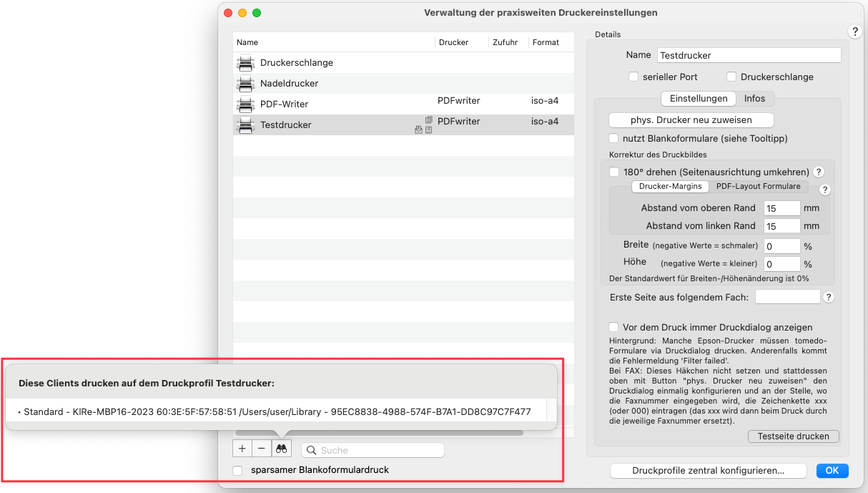Click the Breite percentage field
This screenshot has width=868, height=493.
coord(781,246)
